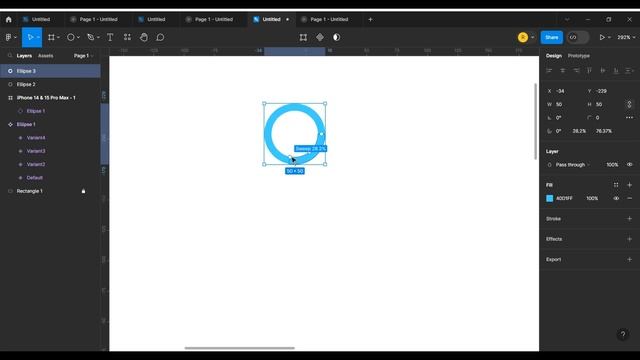
Task: Toggle fill visibility eye icon
Action: 616,198
